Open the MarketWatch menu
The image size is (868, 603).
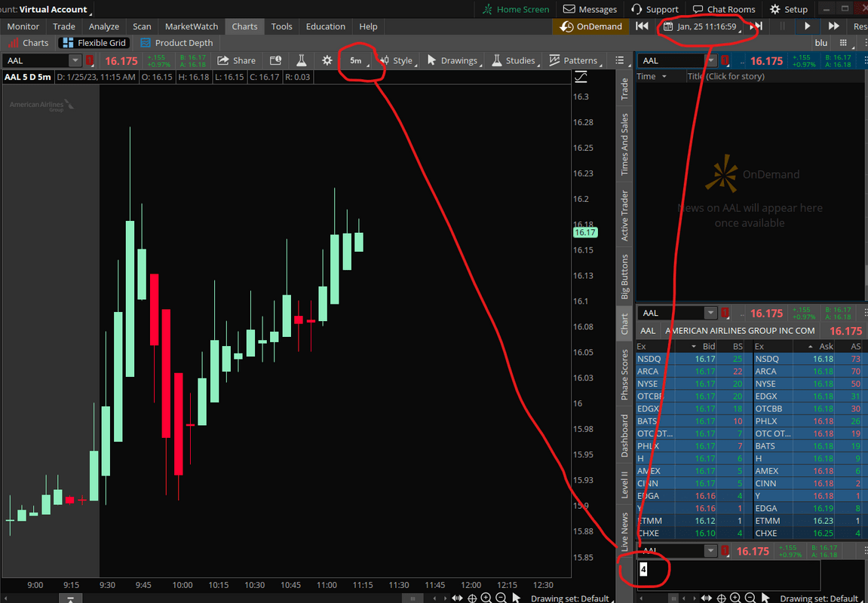pyautogui.click(x=191, y=26)
